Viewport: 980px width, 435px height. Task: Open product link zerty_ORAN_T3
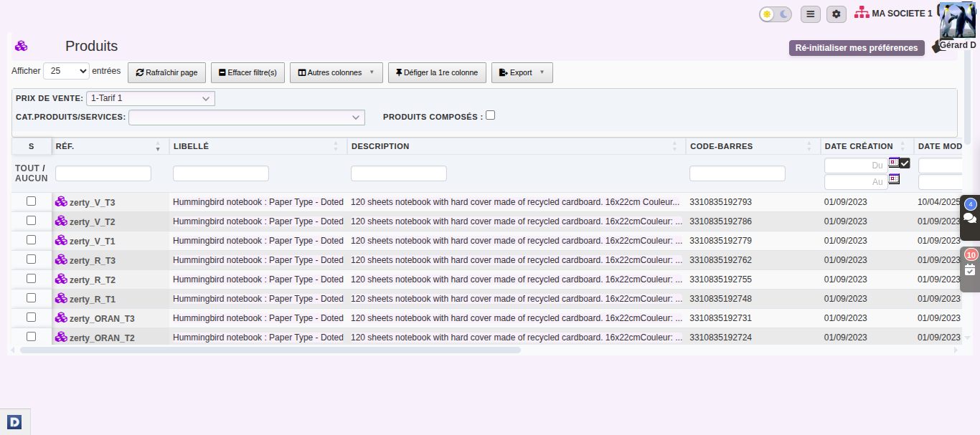(x=102, y=319)
